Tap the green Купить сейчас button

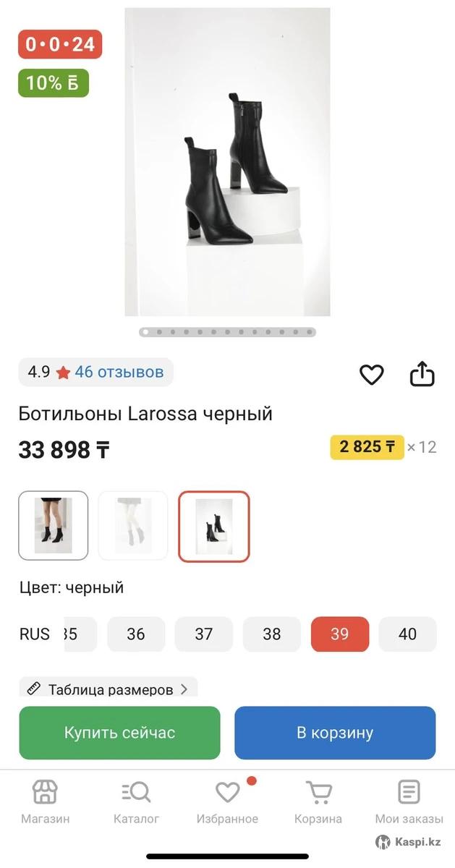point(119,733)
